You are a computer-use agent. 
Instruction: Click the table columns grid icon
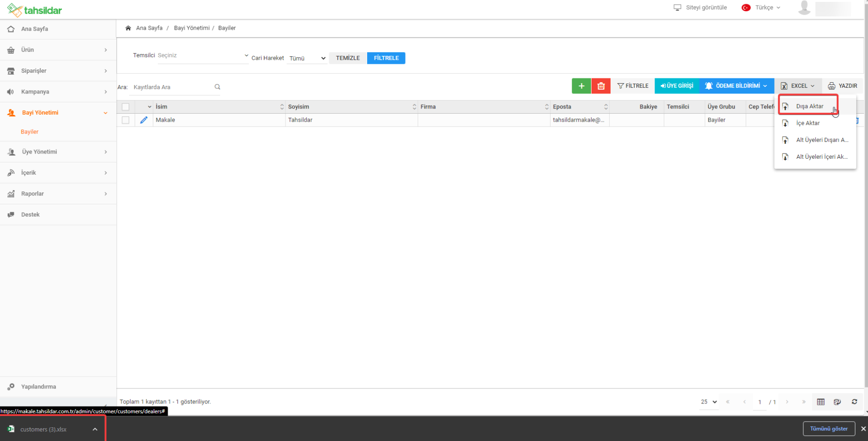coord(821,402)
